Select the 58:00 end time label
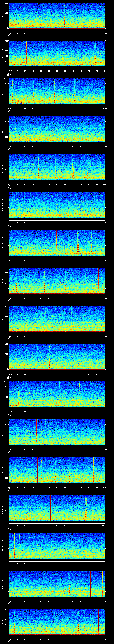 click(x=105, y=450)
